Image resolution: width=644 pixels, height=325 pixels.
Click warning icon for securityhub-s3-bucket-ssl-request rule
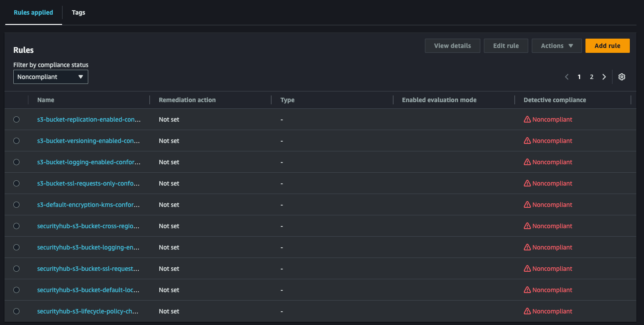pyautogui.click(x=527, y=269)
